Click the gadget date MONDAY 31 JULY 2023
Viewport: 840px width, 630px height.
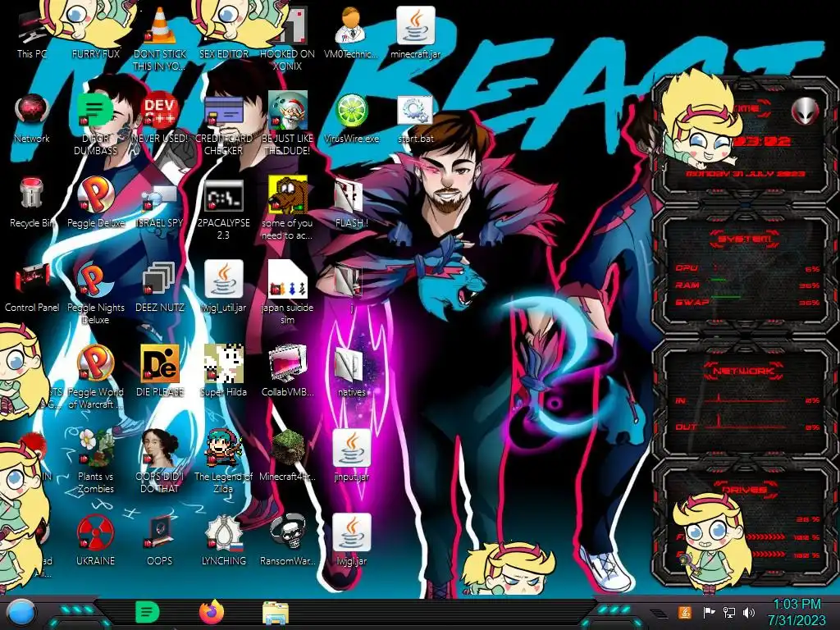(x=746, y=174)
